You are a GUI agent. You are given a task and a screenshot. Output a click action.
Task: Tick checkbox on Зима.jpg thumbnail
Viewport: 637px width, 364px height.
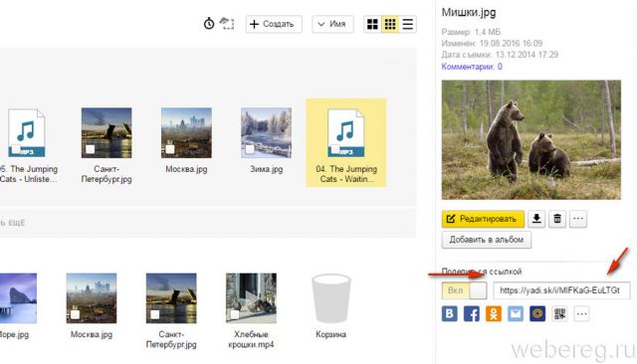point(250,149)
